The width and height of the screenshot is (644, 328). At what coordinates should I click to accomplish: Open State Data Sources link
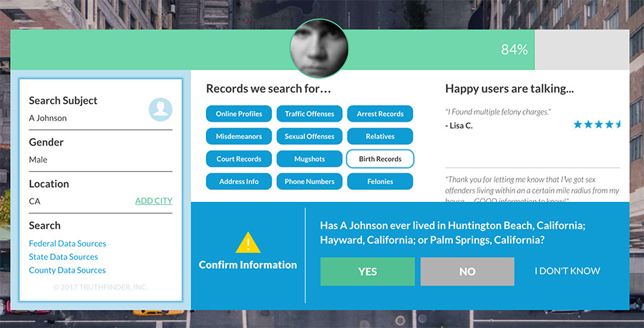click(x=64, y=257)
